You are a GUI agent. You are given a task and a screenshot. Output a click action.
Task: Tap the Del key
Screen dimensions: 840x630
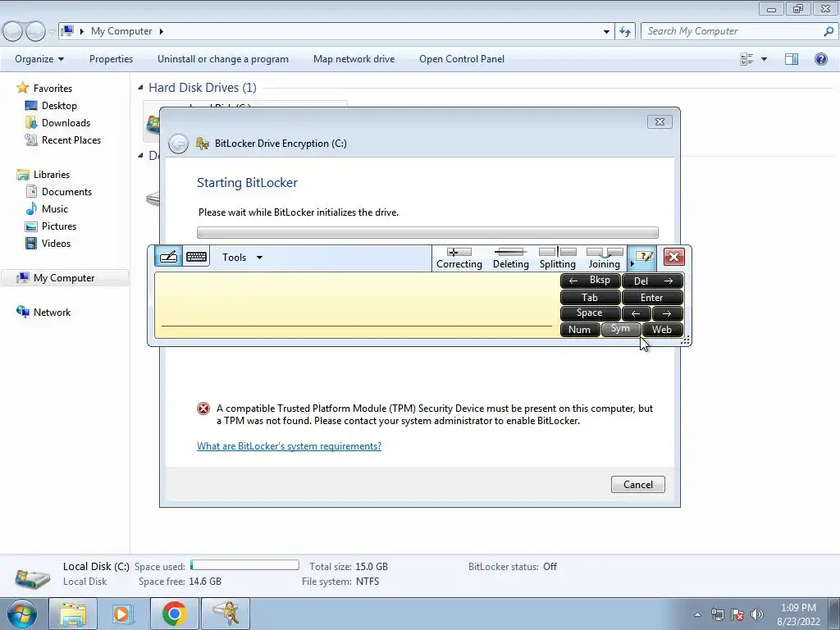point(652,281)
